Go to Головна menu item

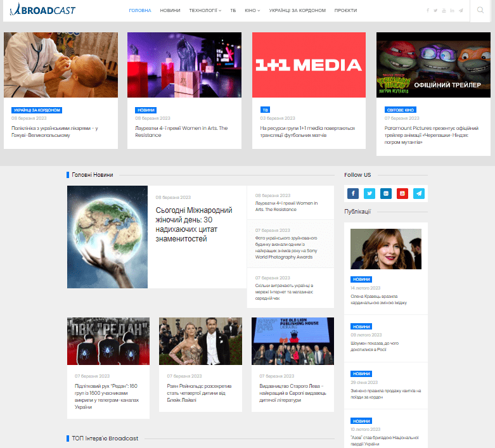(x=140, y=10)
